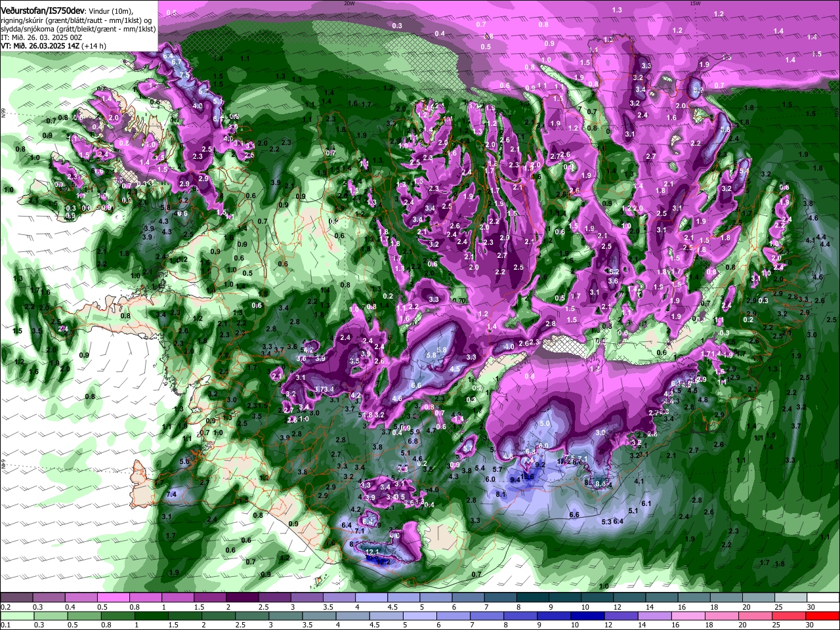
Task: Pick the light pink lower swatch labeled 16
Action: (688, 616)
